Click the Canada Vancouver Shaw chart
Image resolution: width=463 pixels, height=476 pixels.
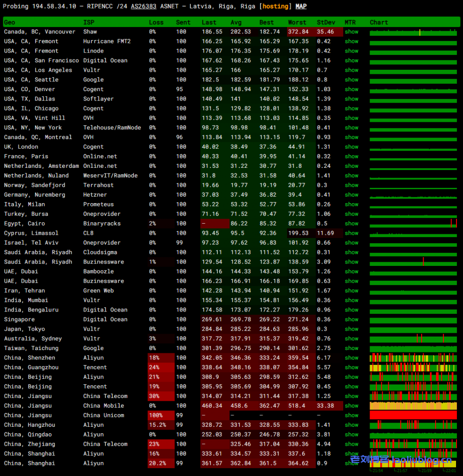click(413, 32)
